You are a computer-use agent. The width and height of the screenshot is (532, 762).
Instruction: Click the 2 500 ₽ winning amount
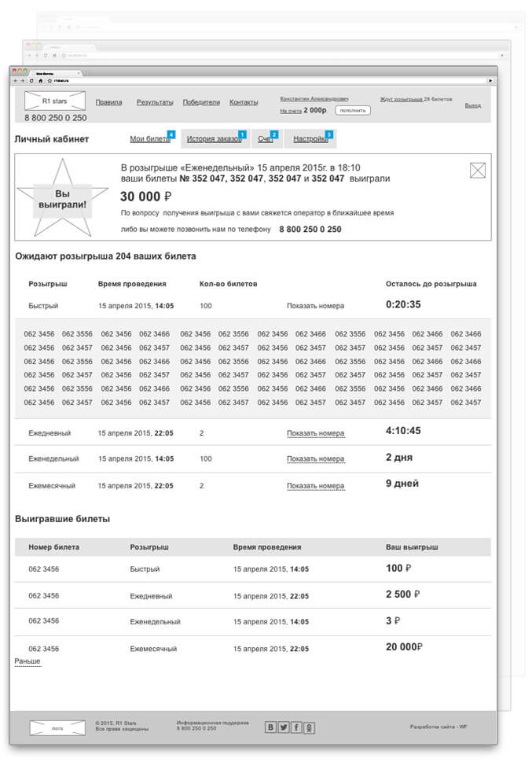click(x=403, y=595)
